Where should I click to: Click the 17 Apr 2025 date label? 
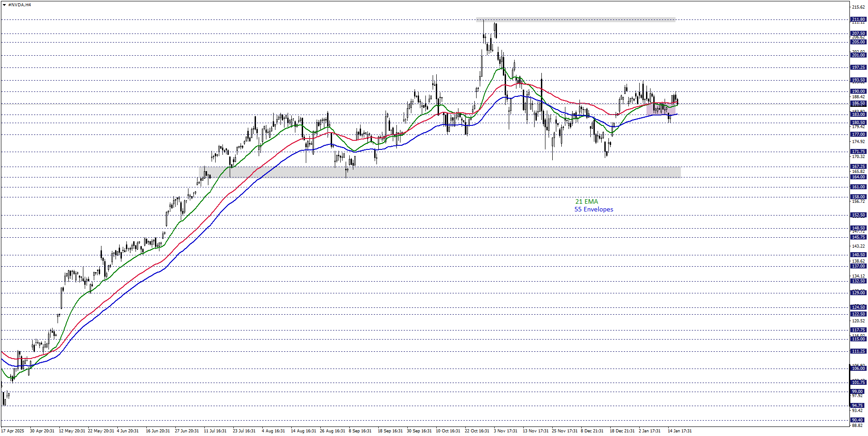coord(13,431)
